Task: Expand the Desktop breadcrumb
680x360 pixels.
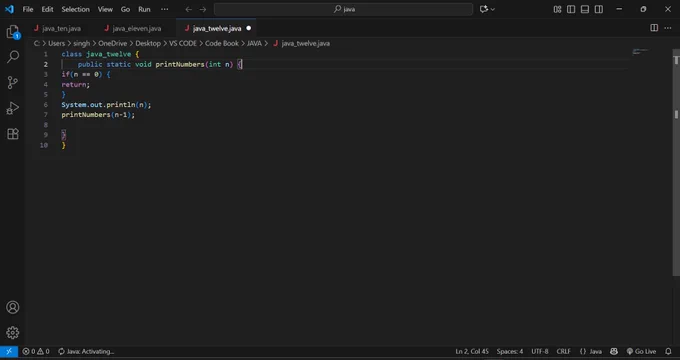Action: click(x=148, y=43)
